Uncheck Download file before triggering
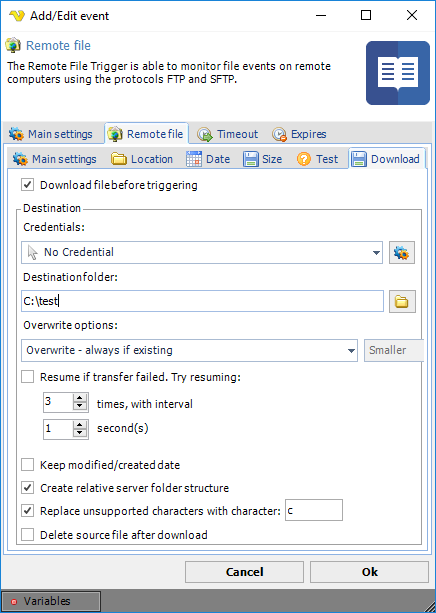Image resolution: width=436 pixels, height=613 pixels. coord(27,185)
